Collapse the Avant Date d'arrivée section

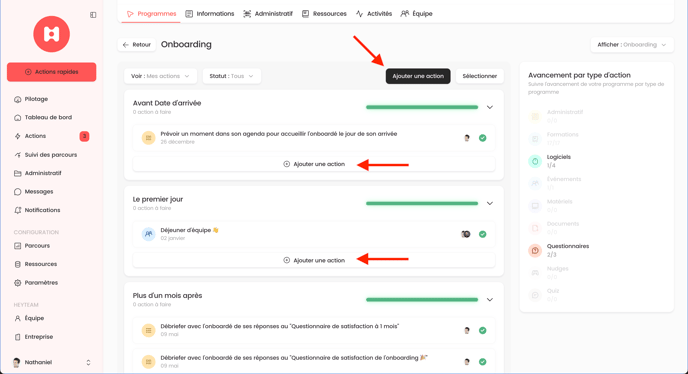click(x=490, y=107)
